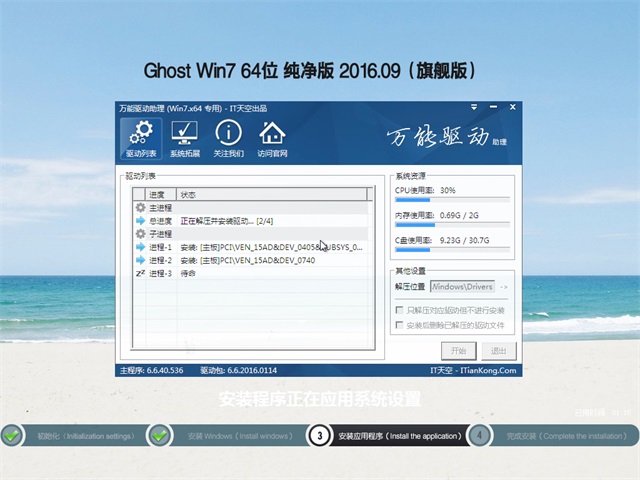Open the 系统拓展 system extension icon
Image resolution: width=640 pixels, height=480 pixels.
pyautogui.click(x=184, y=139)
